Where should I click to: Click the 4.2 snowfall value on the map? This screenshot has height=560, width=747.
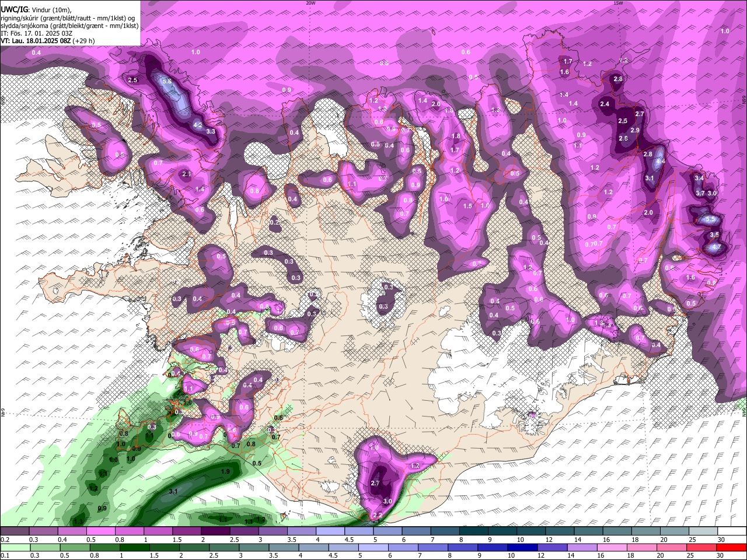click(198, 125)
